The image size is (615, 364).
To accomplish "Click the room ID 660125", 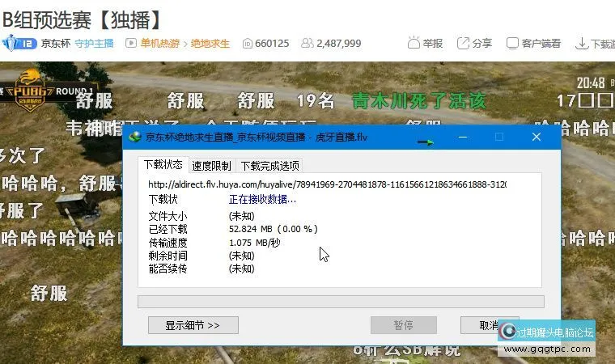I will pos(272,43).
